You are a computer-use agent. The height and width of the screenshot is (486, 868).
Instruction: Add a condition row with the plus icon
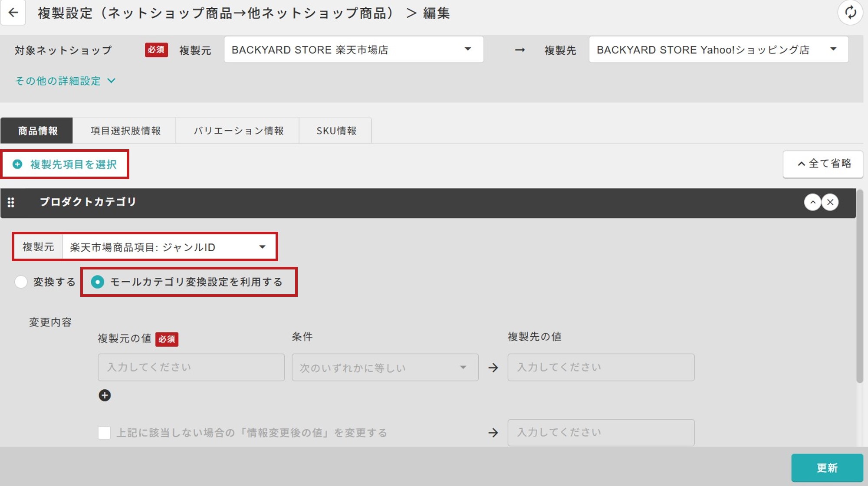pyautogui.click(x=105, y=395)
